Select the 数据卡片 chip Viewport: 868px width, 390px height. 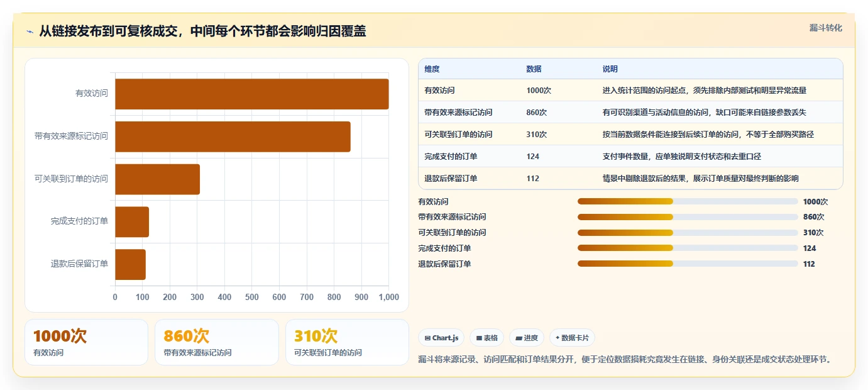click(572, 338)
